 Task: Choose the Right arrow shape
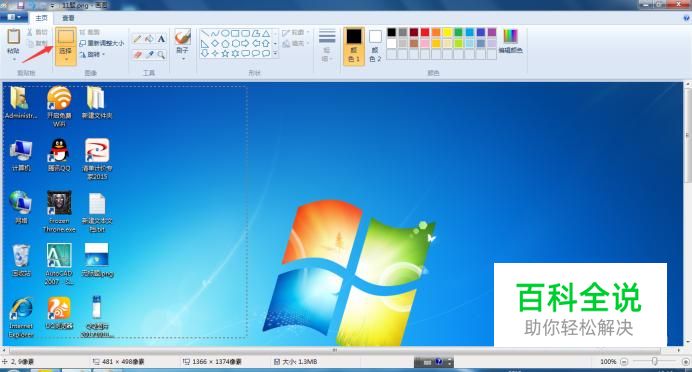(245, 44)
